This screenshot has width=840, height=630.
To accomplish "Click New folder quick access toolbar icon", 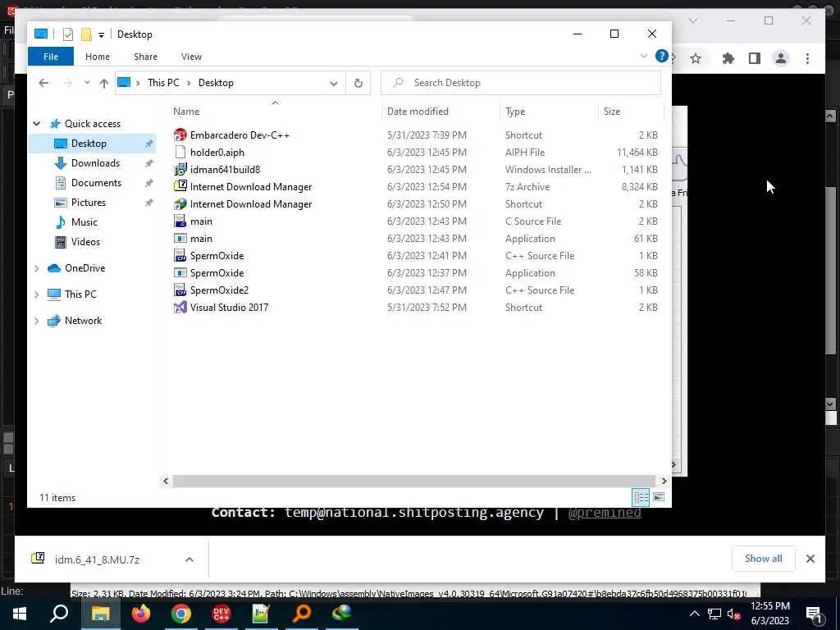I will [x=86, y=34].
